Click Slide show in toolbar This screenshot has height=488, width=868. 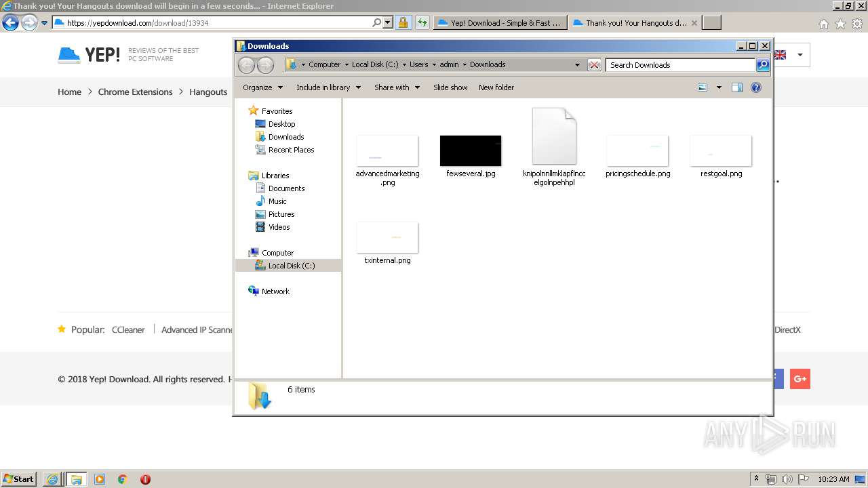[x=450, y=87]
